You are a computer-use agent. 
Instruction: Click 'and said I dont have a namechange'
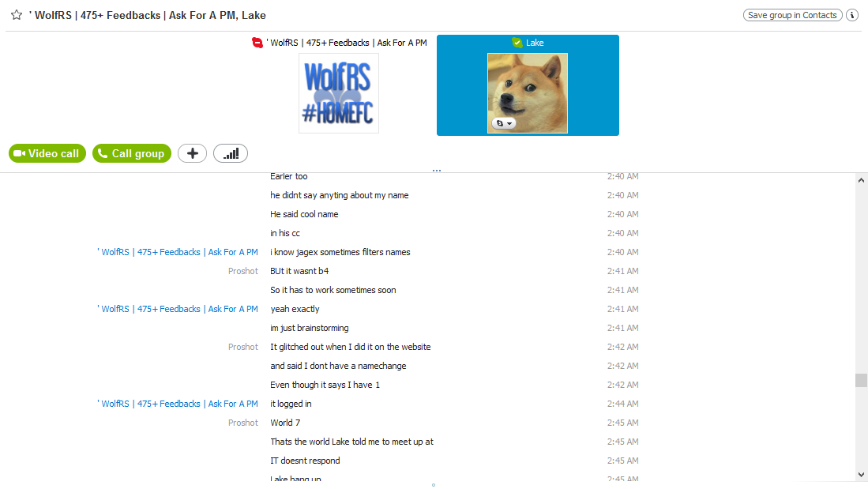tap(338, 366)
